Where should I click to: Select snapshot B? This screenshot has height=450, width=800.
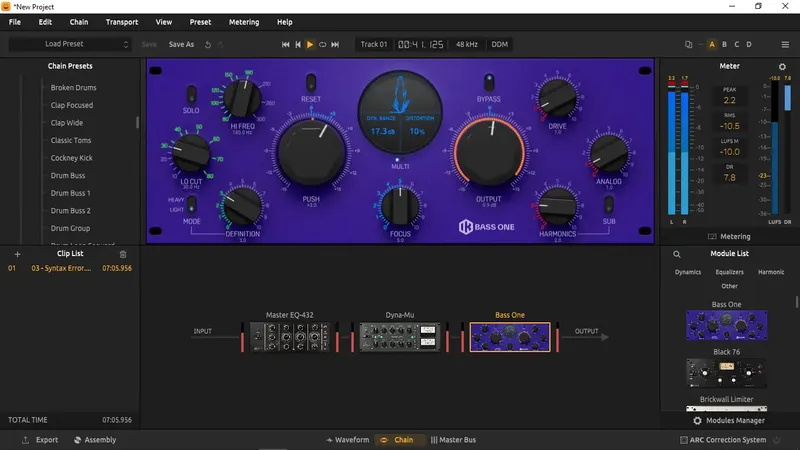pos(724,44)
